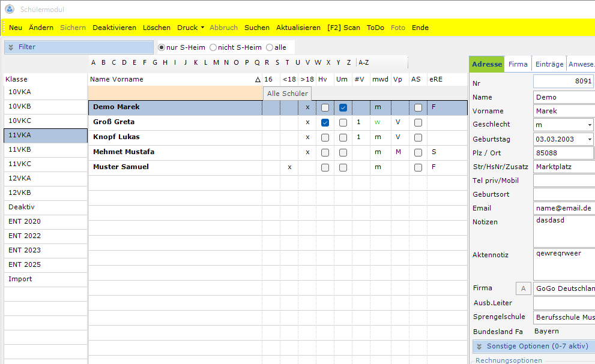The height and width of the screenshot is (364, 595).
Task: Expand Sonstige Optionen section
Action: pyautogui.click(x=479, y=347)
